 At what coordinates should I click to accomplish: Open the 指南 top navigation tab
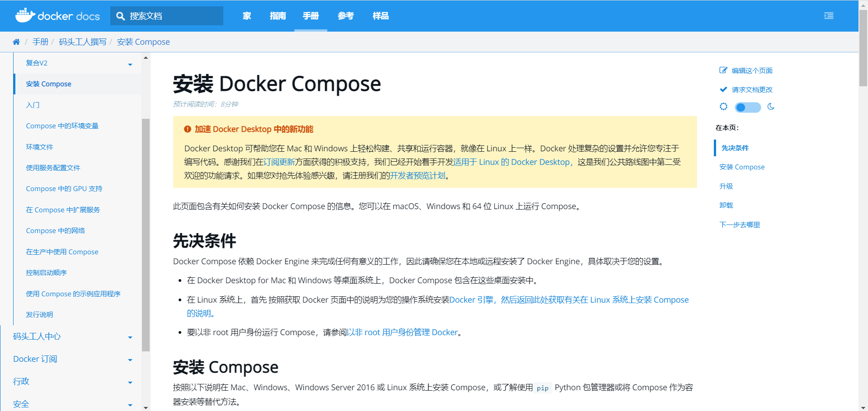click(x=278, y=16)
